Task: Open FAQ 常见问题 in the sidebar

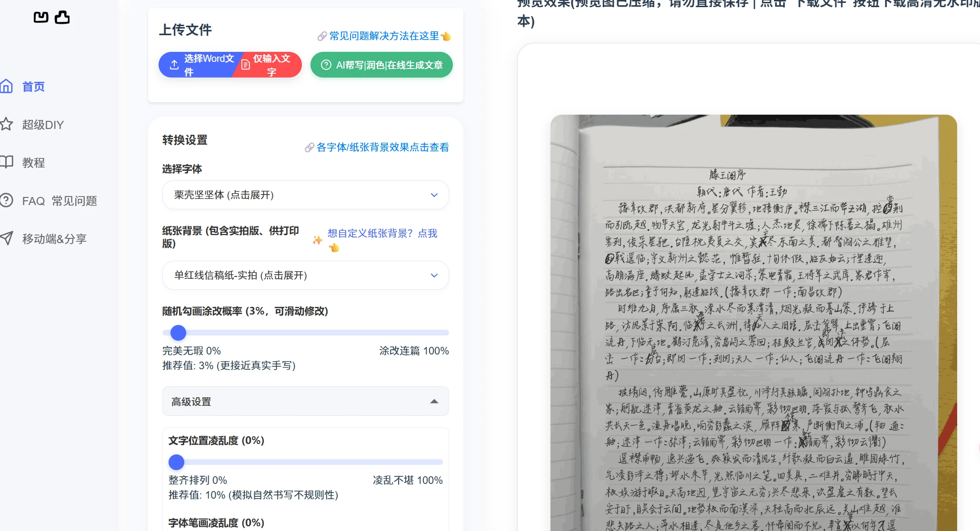Action: (x=60, y=201)
